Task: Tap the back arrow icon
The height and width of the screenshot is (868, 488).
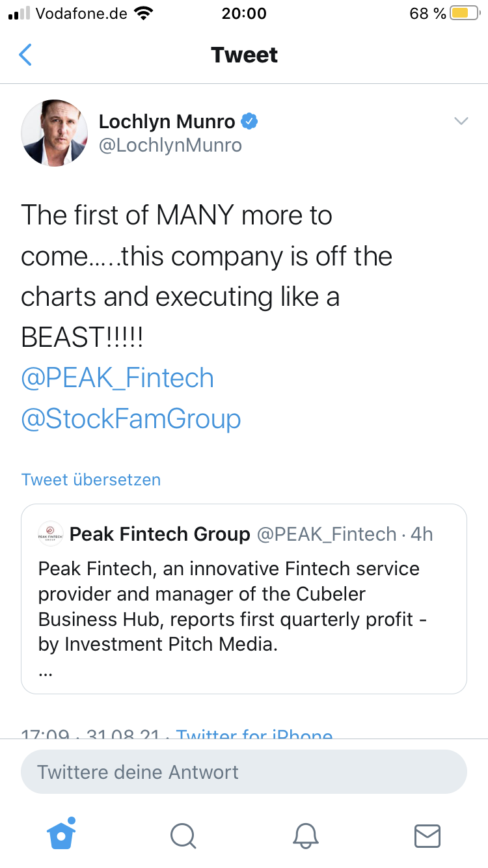Action: (x=25, y=55)
